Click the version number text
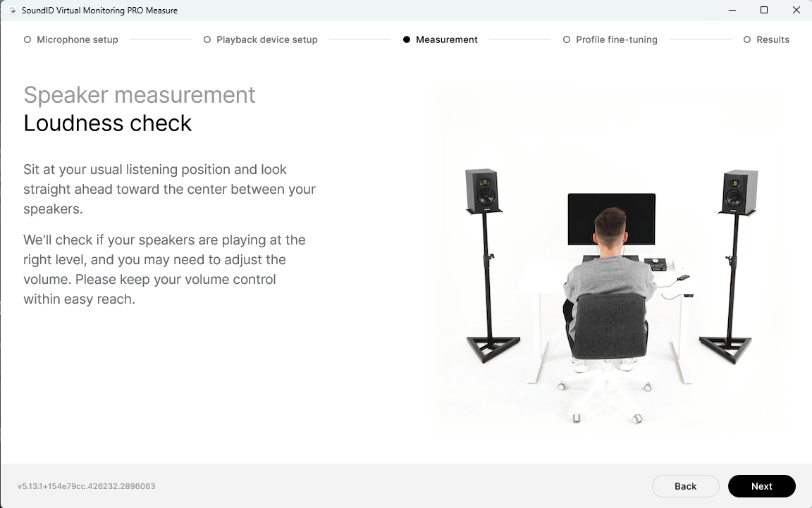 87,486
